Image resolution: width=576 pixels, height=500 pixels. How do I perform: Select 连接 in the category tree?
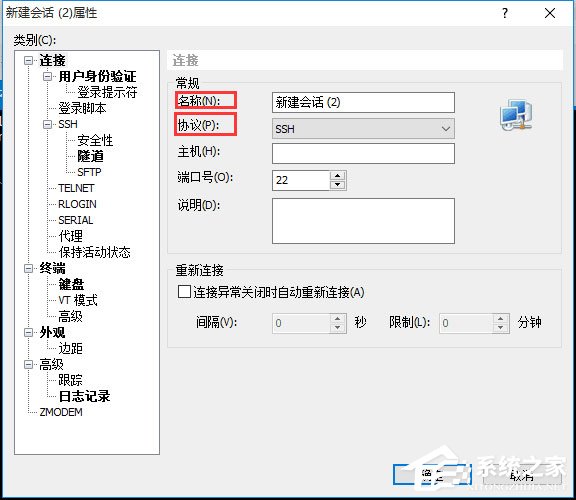coord(53,61)
